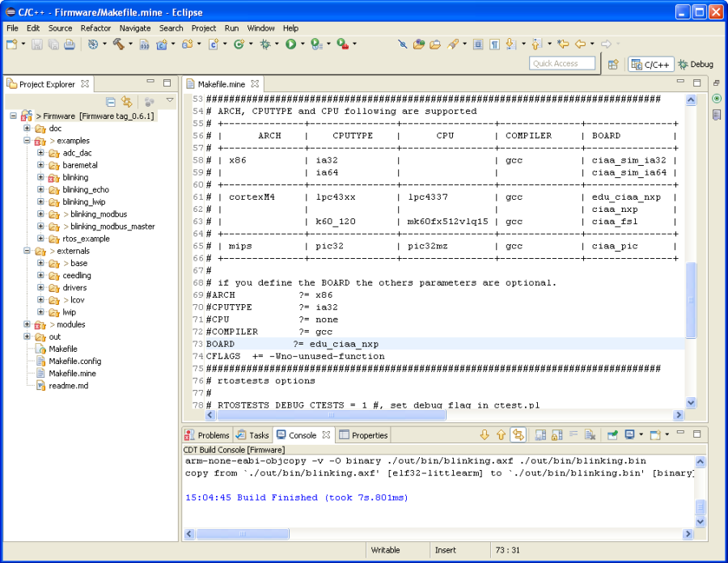
Task: Open the Project Explorer view menu triangle
Action: pos(170,100)
